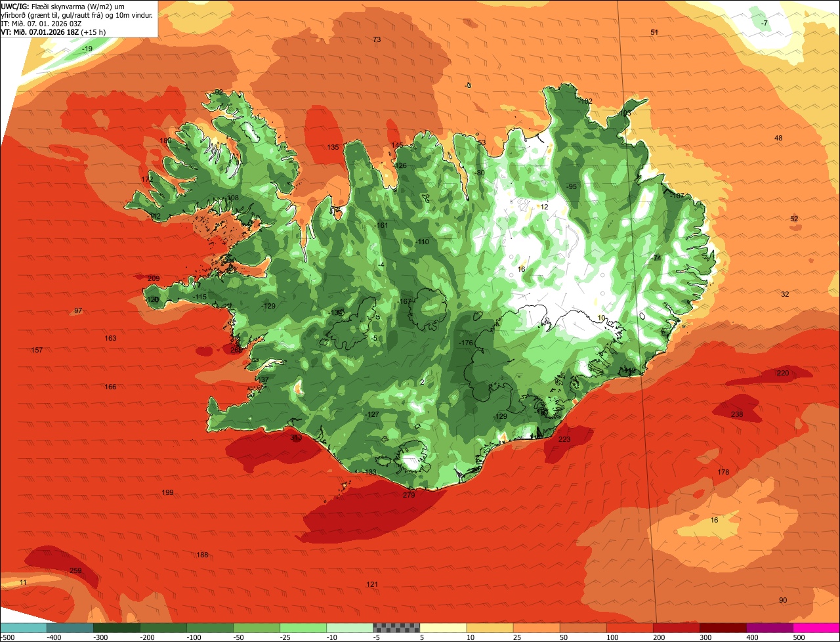Pick the 300 to 400 dark red swatch

point(723,628)
